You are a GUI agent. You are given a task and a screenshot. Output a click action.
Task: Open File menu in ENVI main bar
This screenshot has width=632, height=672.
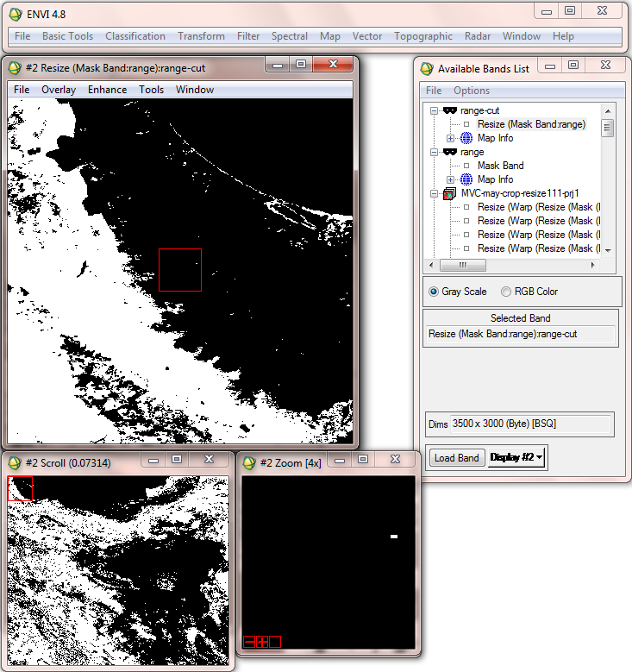point(22,36)
